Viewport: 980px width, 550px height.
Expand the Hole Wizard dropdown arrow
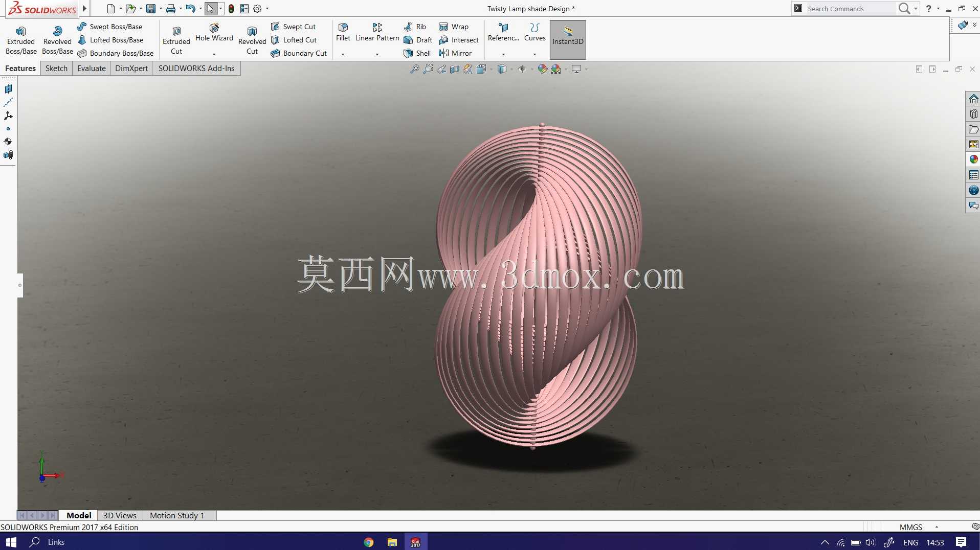(x=214, y=54)
